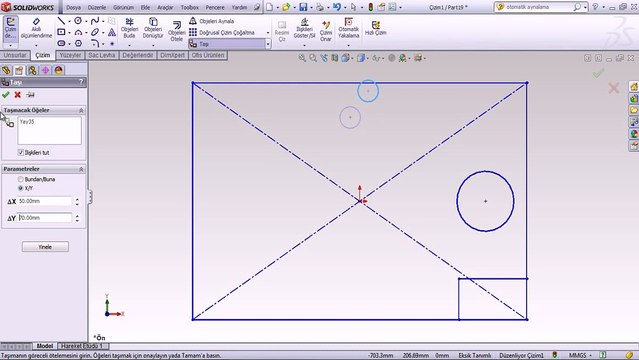Click the ΔY value input field
Viewport: 639px width, 360px height.
coord(45,218)
